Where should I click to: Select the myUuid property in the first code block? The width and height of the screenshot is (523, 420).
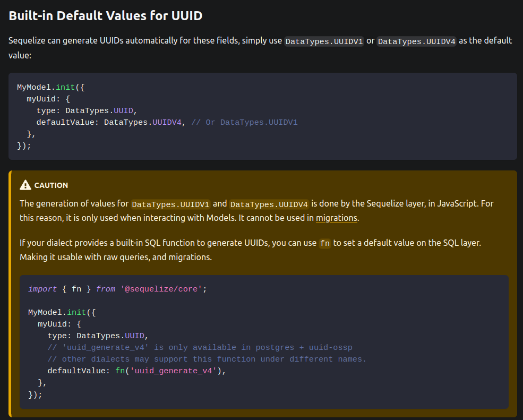(x=42, y=99)
